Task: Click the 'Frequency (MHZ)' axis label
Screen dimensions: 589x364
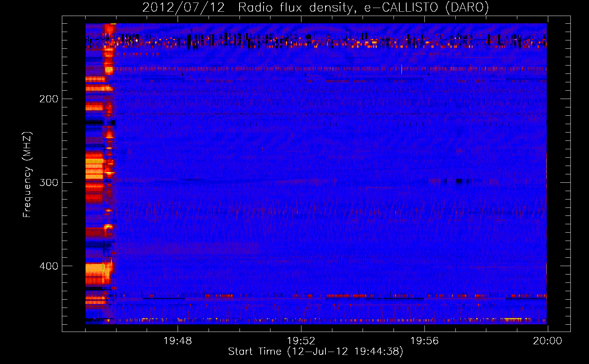Action: [x=27, y=174]
